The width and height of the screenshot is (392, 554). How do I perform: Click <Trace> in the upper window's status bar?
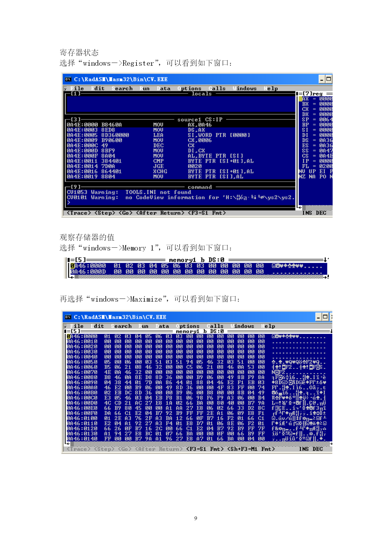[x=79, y=213]
